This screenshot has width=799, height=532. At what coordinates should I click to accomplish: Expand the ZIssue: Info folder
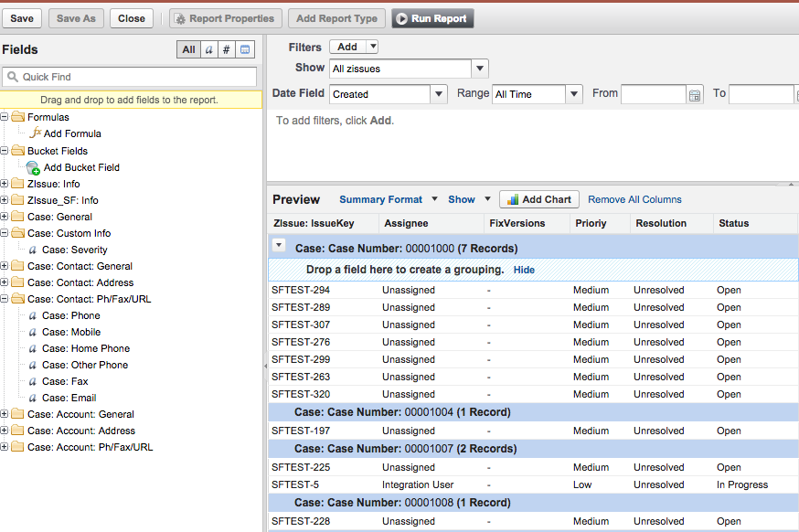point(5,184)
